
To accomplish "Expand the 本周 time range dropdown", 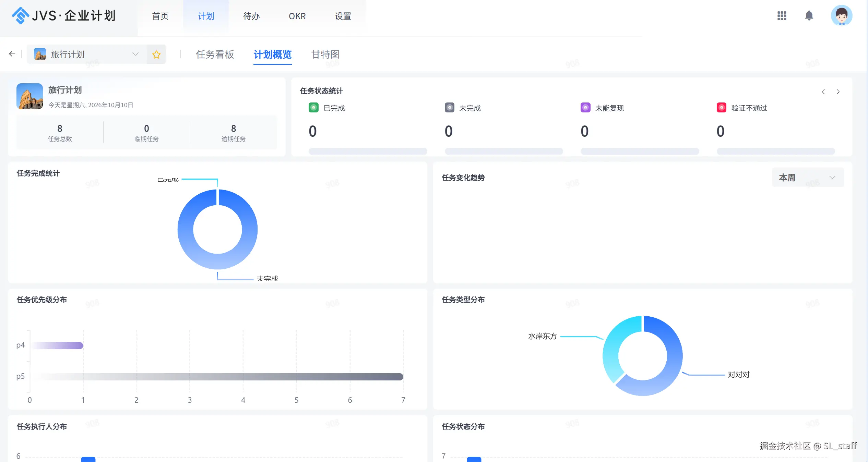I will (x=808, y=178).
